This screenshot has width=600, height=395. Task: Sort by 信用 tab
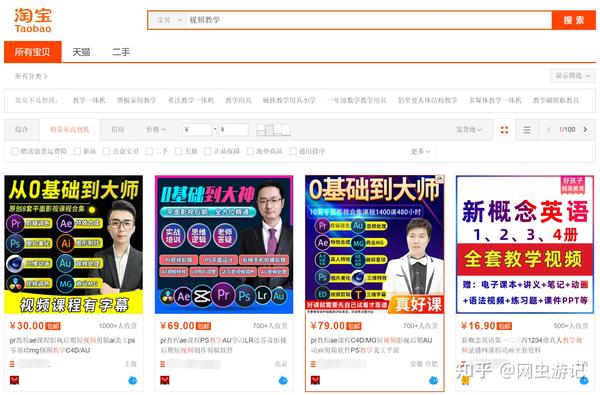(118, 129)
